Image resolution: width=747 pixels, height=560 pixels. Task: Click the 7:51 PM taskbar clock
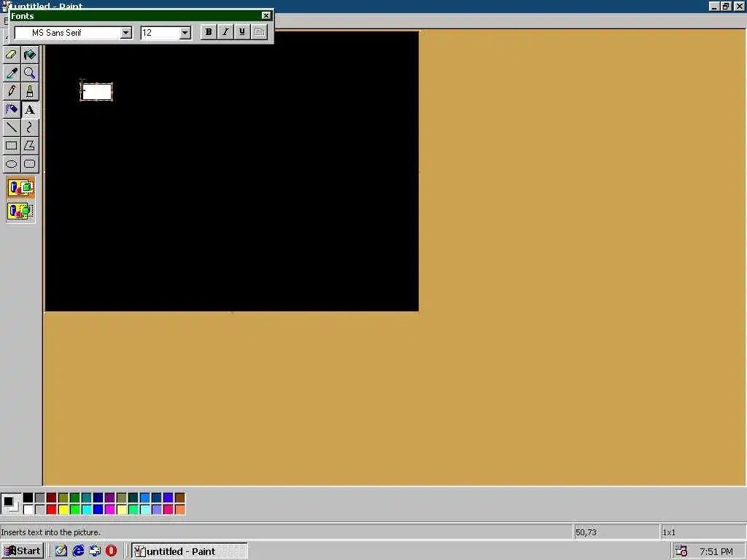(716, 551)
